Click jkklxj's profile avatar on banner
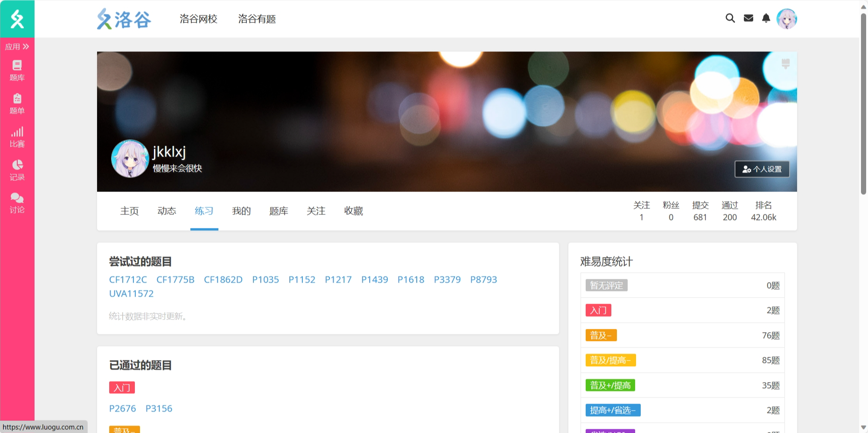The height and width of the screenshot is (433, 868). [130, 159]
